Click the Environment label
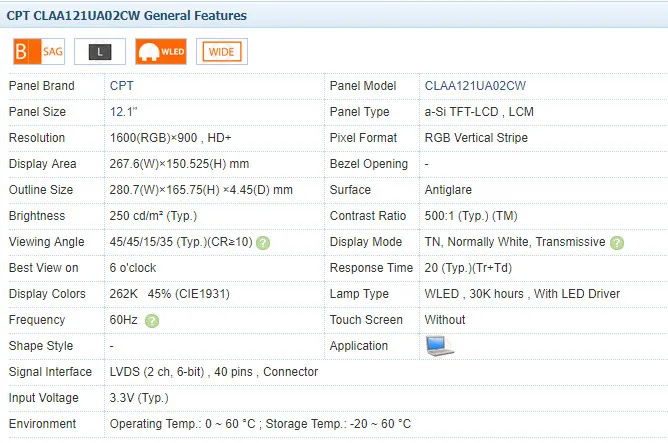The height and width of the screenshot is (443, 668). pyautogui.click(x=42, y=423)
